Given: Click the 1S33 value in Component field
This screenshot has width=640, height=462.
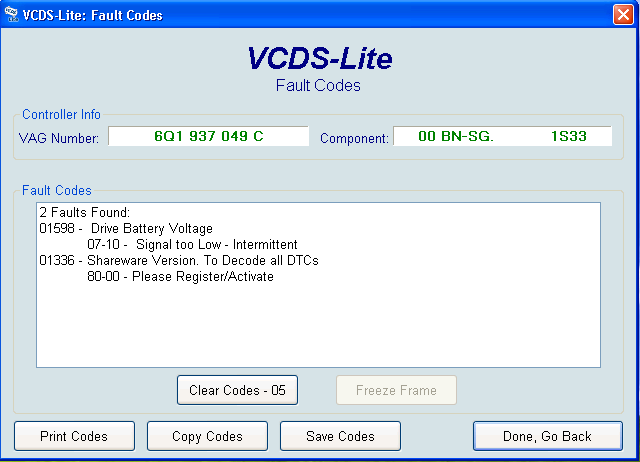Looking at the screenshot, I should 569,136.
